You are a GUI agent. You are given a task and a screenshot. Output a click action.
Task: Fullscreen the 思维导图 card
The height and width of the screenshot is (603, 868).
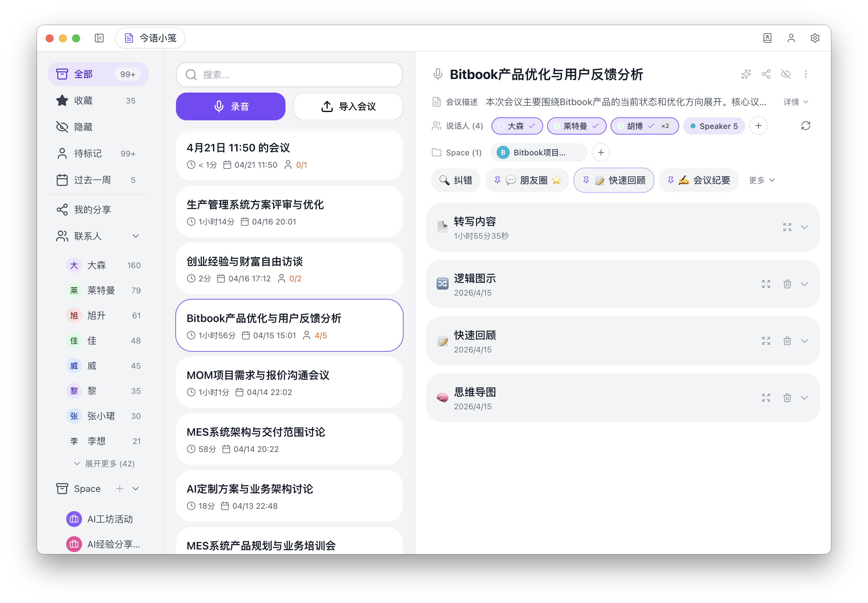point(766,398)
